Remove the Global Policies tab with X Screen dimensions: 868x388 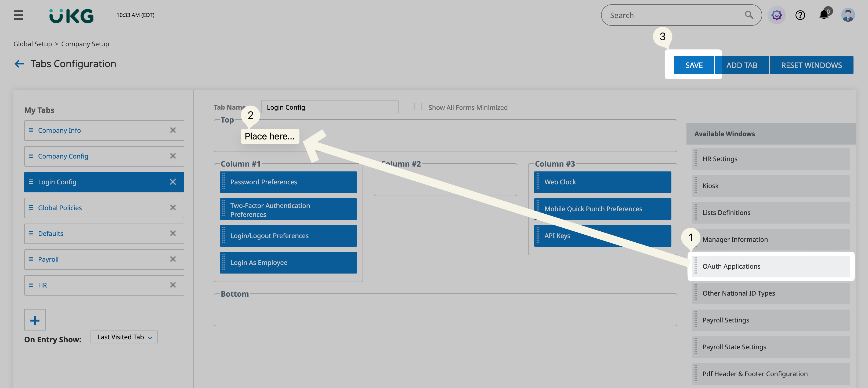(173, 208)
